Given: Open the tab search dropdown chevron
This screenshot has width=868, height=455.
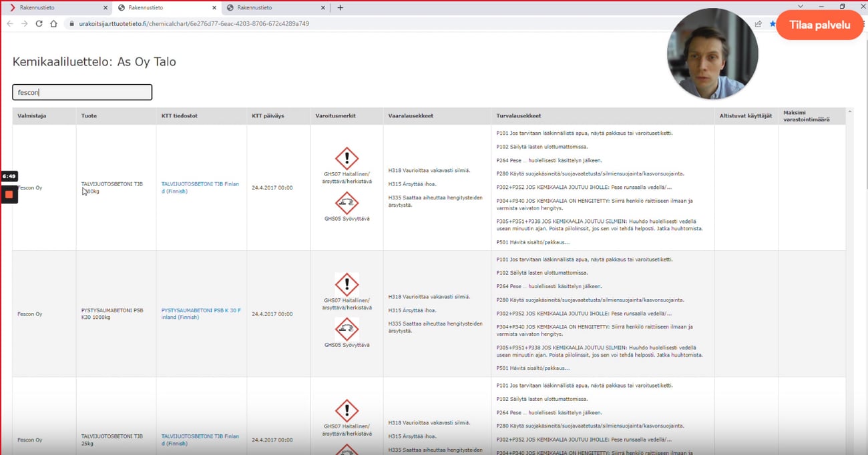Looking at the screenshot, I should (x=801, y=7).
